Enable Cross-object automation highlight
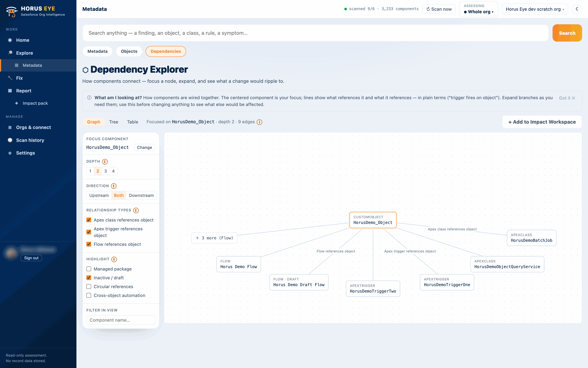The width and height of the screenshot is (588, 368). point(89,295)
